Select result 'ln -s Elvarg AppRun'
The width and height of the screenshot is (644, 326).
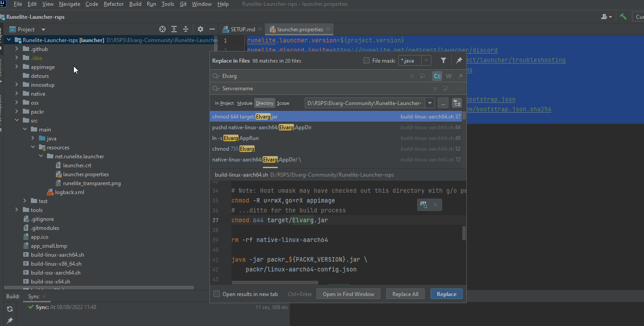click(x=336, y=138)
